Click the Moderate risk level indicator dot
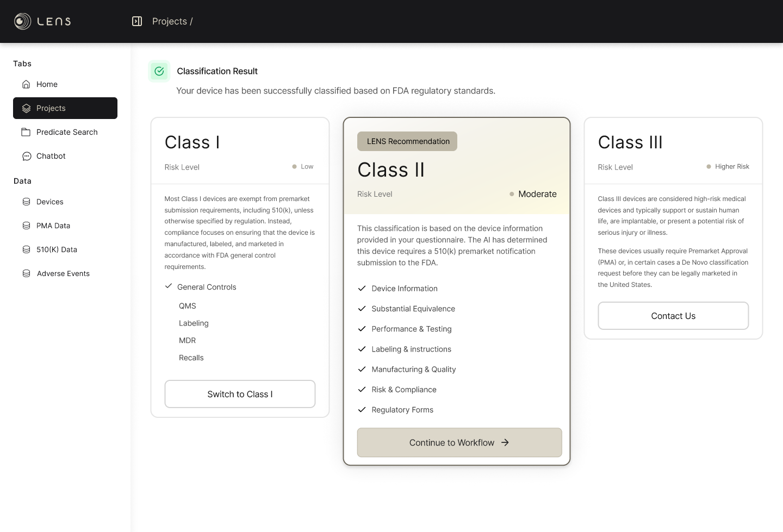 pos(512,193)
